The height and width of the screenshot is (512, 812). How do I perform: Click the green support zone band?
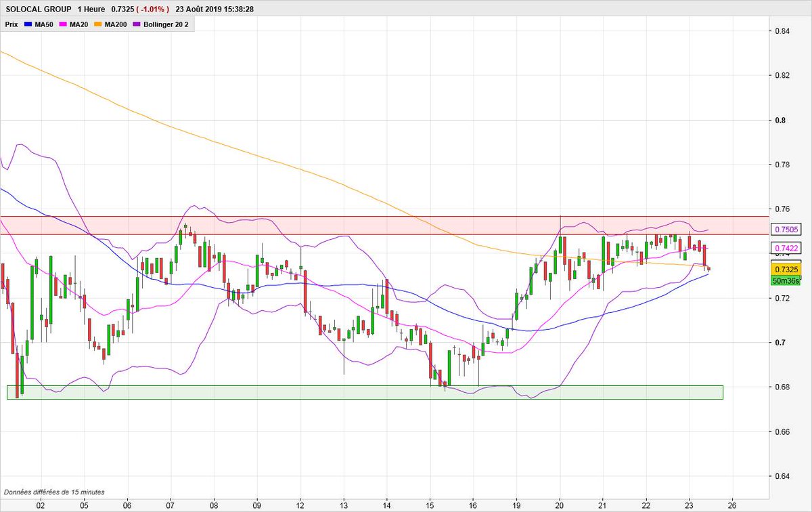coord(365,392)
